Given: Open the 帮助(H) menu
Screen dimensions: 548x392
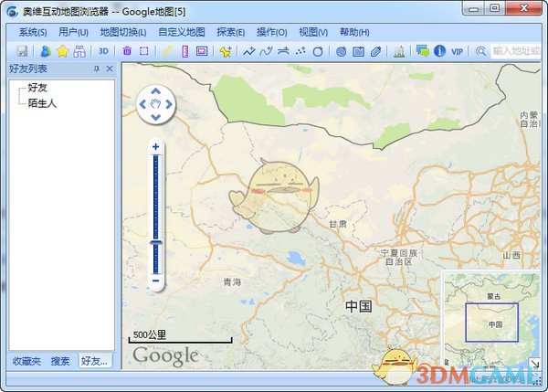Looking at the screenshot, I should (x=354, y=32).
